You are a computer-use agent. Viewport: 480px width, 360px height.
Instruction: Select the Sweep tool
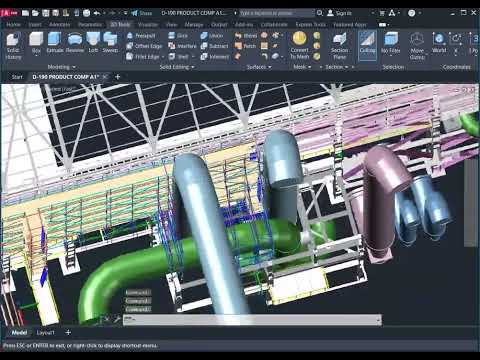110,42
